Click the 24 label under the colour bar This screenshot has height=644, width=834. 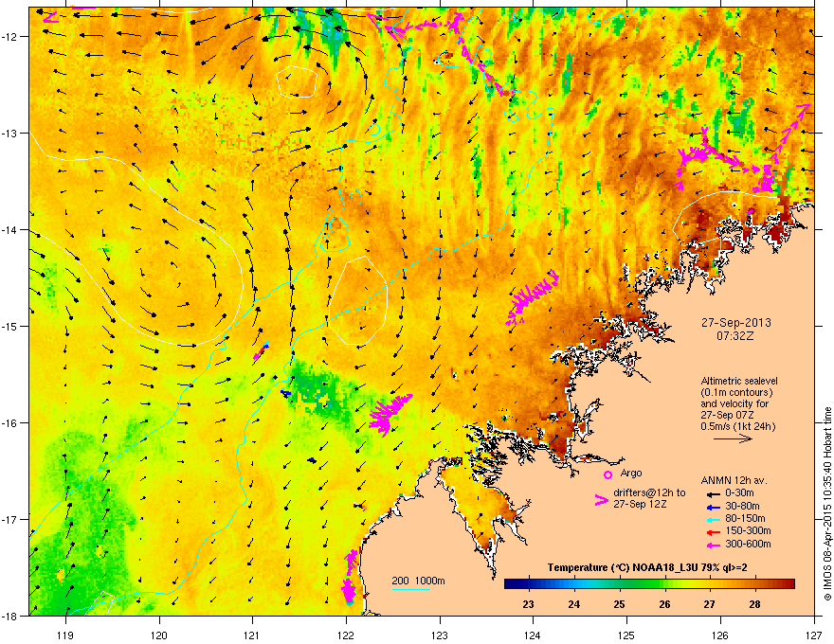[x=574, y=604]
